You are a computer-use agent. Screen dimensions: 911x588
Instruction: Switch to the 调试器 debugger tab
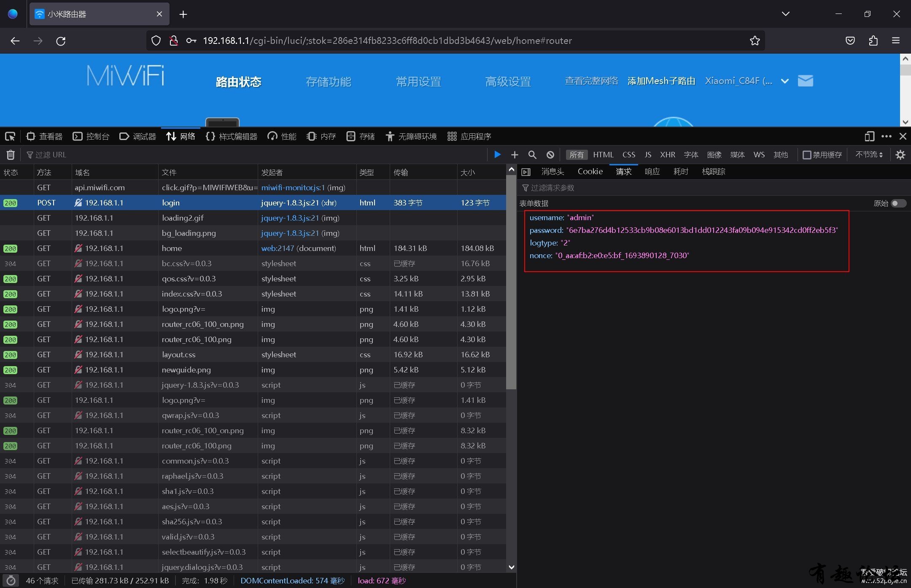[x=138, y=136]
